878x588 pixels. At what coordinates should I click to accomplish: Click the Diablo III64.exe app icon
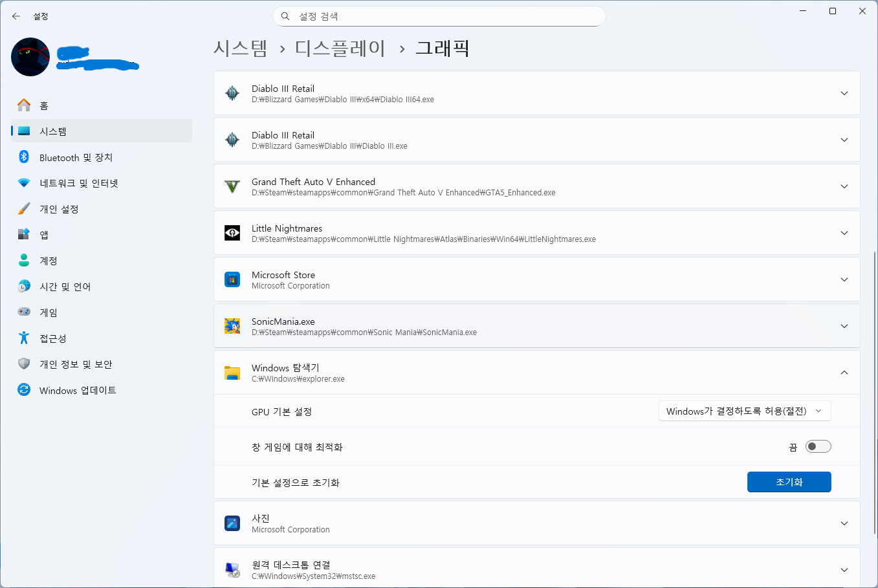pos(232,93)
